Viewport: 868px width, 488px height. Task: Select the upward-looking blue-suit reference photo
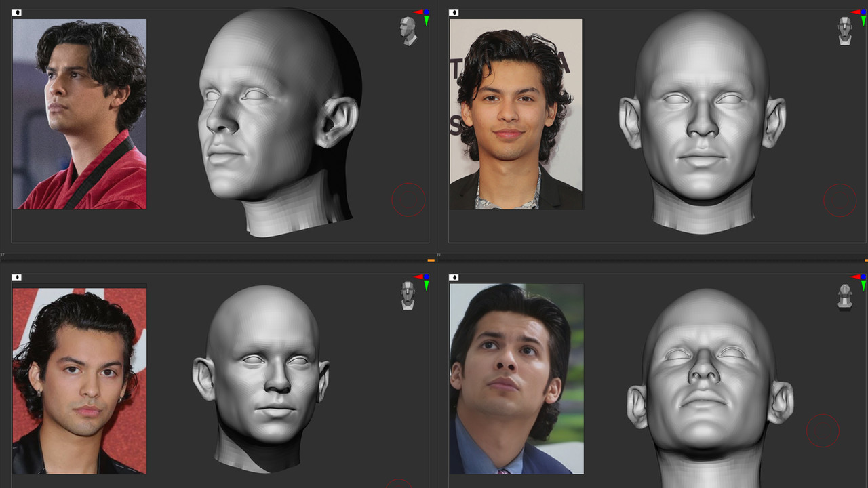coord(516,379)
